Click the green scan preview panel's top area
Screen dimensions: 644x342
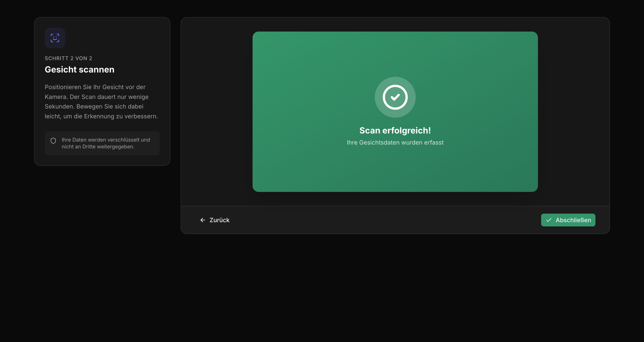(x=395, y=50)
